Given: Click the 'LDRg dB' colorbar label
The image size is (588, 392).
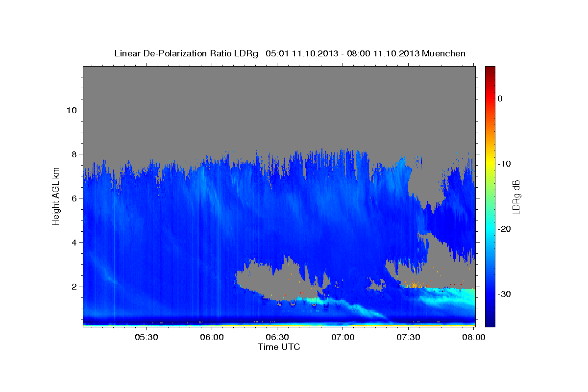Looking at the screenshot, I should (x=515, y=197).
